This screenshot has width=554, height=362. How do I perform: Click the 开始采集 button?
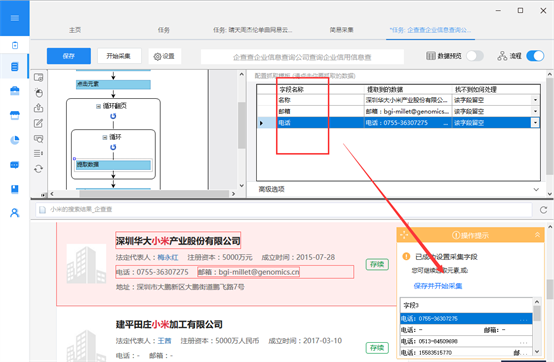coord(119,56)
